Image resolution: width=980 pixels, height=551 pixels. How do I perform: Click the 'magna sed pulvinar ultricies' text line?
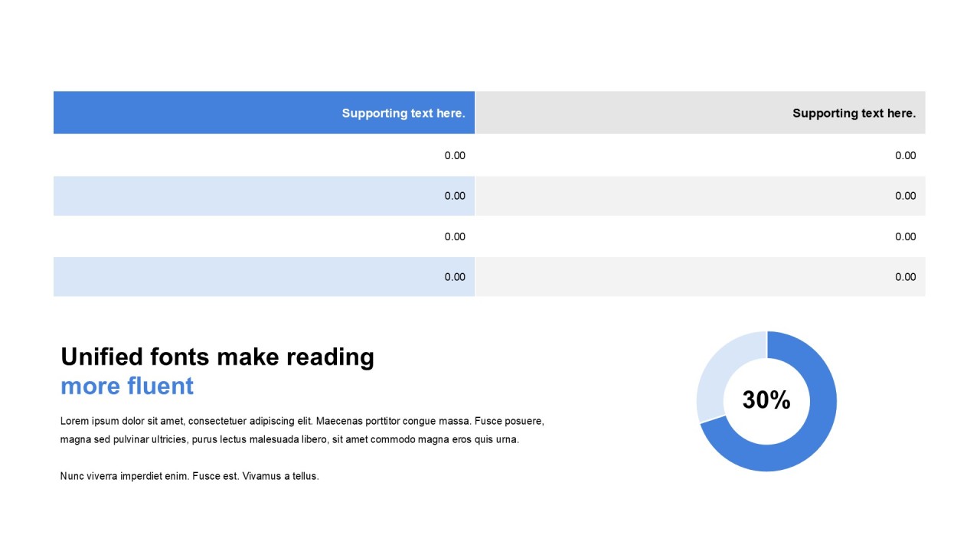289,439
